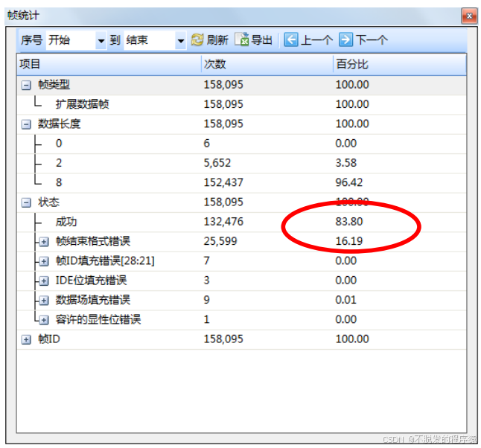Click the 导出 button label
Screen dimensions: 481x448
tap(261, 40)
